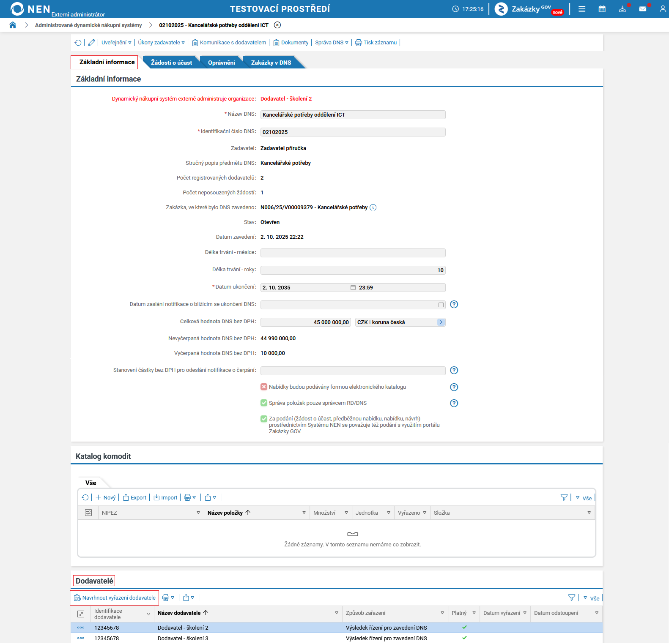Toggle Nabídky budou podávány formou elektronického katalogu

[264, 387]
